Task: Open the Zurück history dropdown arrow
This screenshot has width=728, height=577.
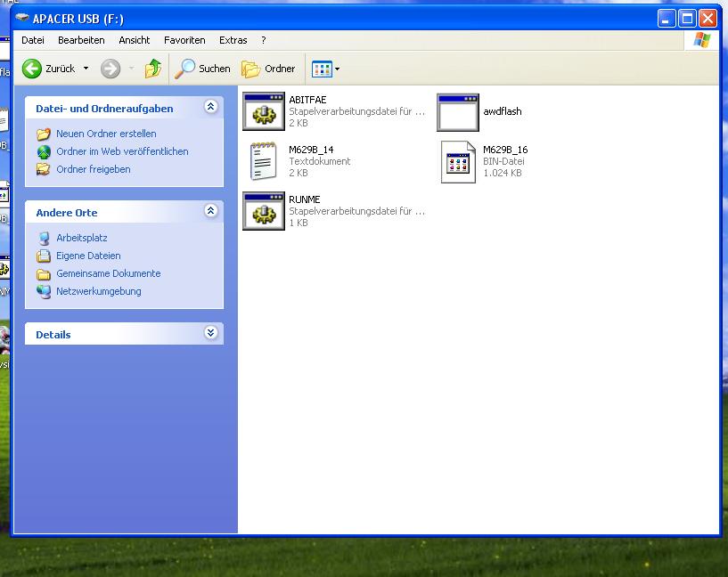Action: point(86,69)
